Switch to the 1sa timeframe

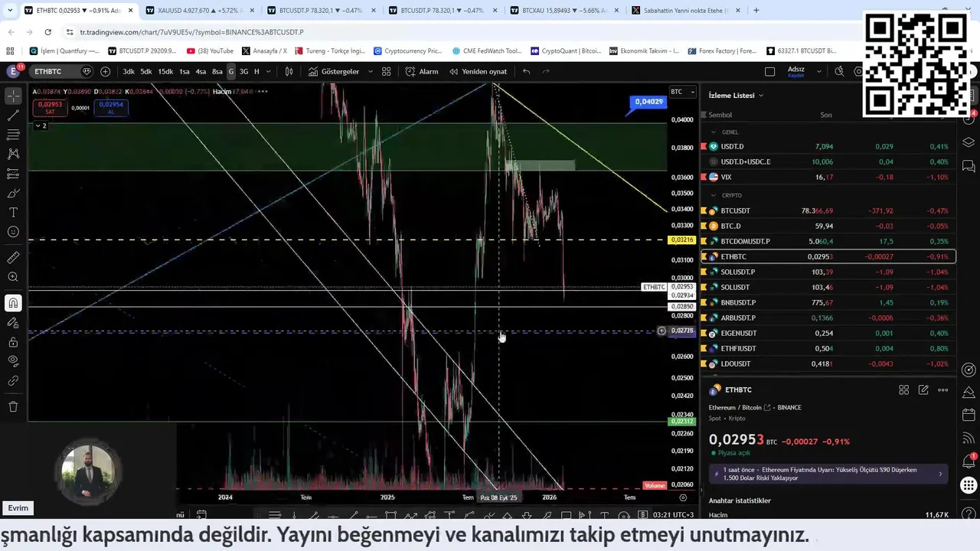[185, 71]
